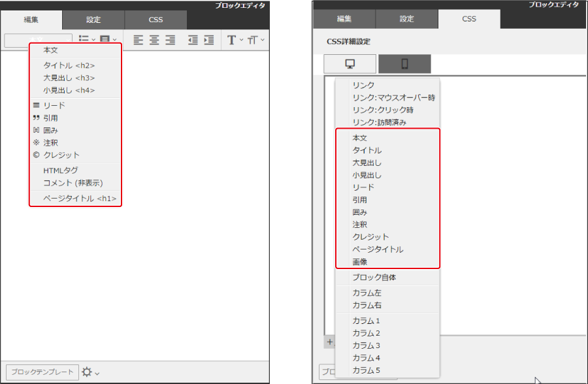This screenshot has height=384, width=588.
Task: Click the align center icon
Action: (x=154, y=40)
